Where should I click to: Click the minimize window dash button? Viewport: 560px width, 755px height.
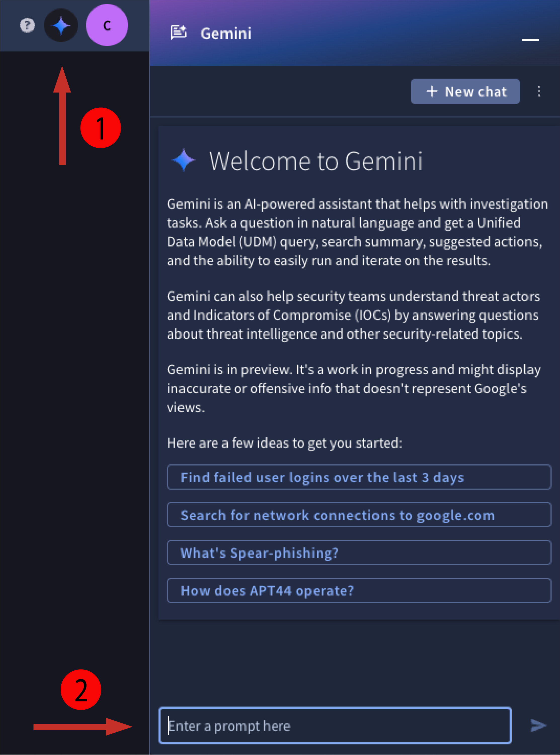[530, 39]
